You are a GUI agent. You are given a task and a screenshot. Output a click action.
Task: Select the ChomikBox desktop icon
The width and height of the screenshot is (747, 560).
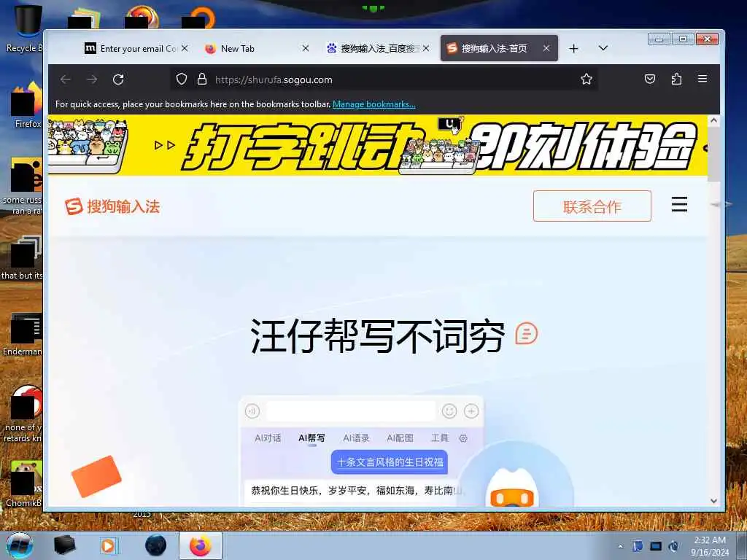pos(25,483)
